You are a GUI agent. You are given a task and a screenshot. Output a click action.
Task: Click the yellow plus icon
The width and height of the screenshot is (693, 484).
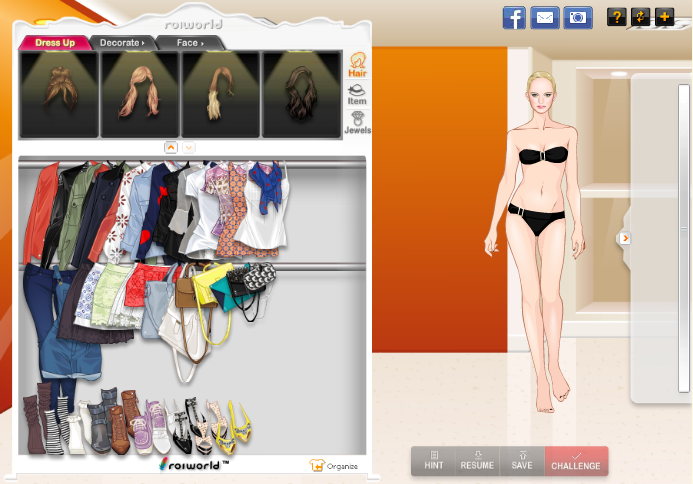pos(663,17)
